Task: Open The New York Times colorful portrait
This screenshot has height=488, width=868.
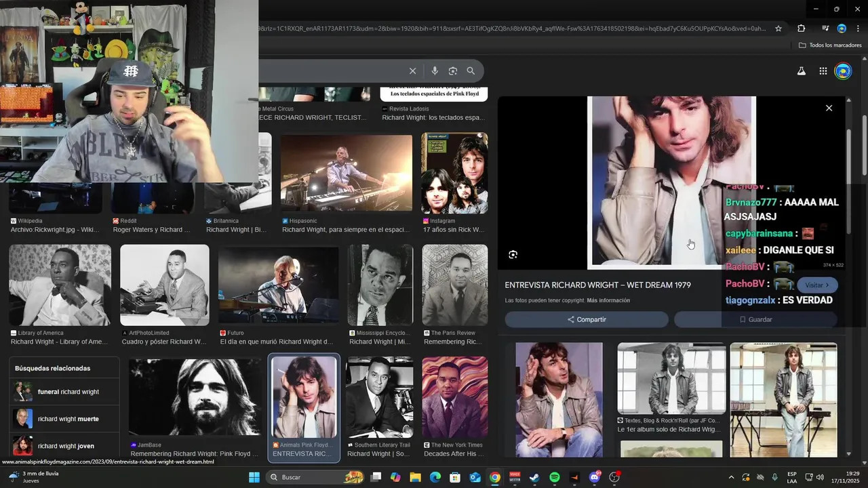Action: click(454, 397)
